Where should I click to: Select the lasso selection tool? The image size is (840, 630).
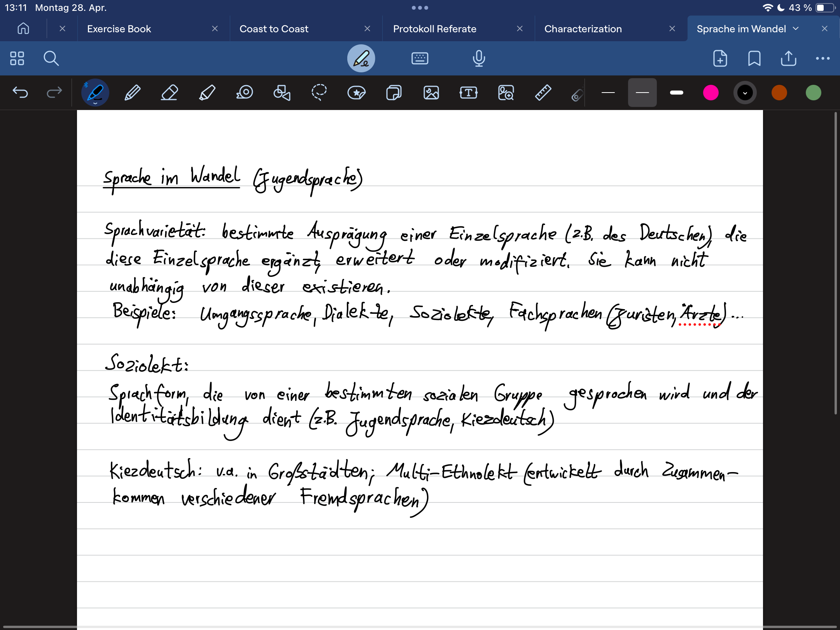coord(319,93)
